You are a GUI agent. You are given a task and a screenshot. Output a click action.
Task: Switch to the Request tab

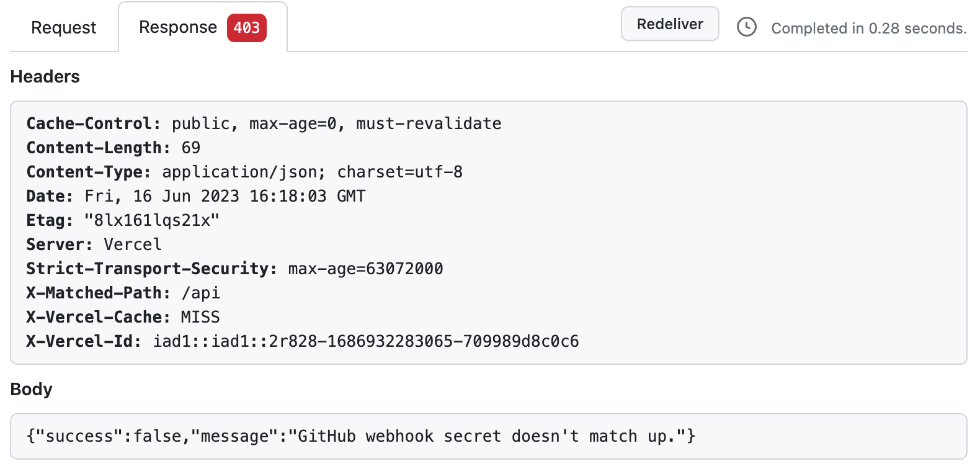[64, 27]
